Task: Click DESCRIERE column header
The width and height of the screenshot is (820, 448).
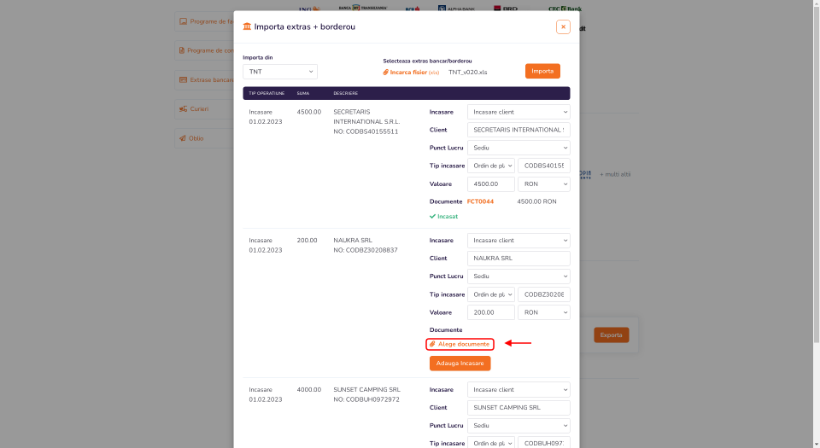Action: 346,93
